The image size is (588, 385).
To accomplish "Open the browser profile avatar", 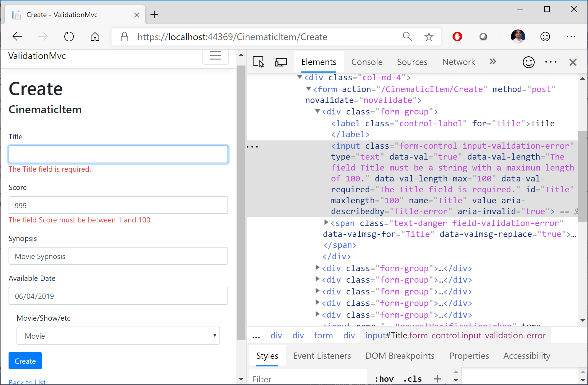I will click(x=518, y=36).
